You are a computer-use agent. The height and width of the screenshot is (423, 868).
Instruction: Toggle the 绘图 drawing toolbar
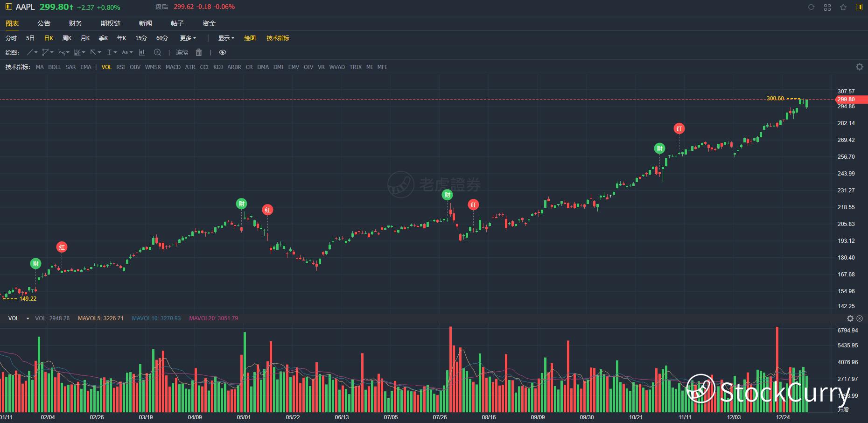(x=250, y=38)
